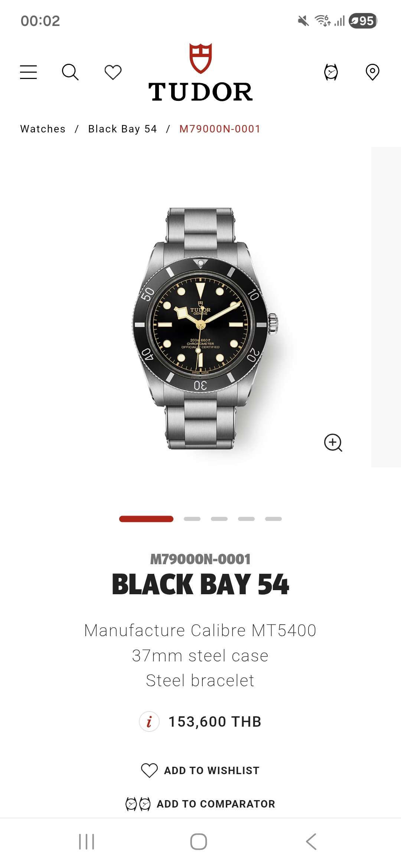Tap the Android back navigation button
This screenshot has height=868, width=401.
point(311,841)
